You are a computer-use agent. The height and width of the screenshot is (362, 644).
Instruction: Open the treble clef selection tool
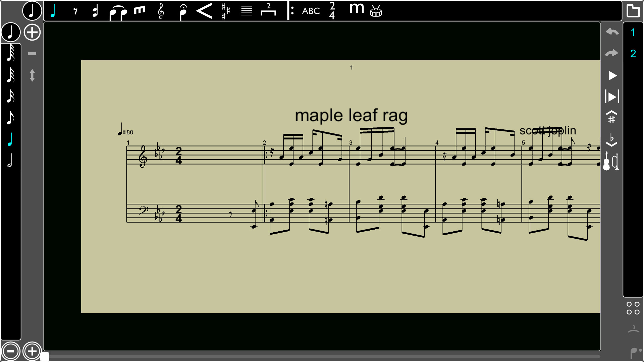point(160,11)
